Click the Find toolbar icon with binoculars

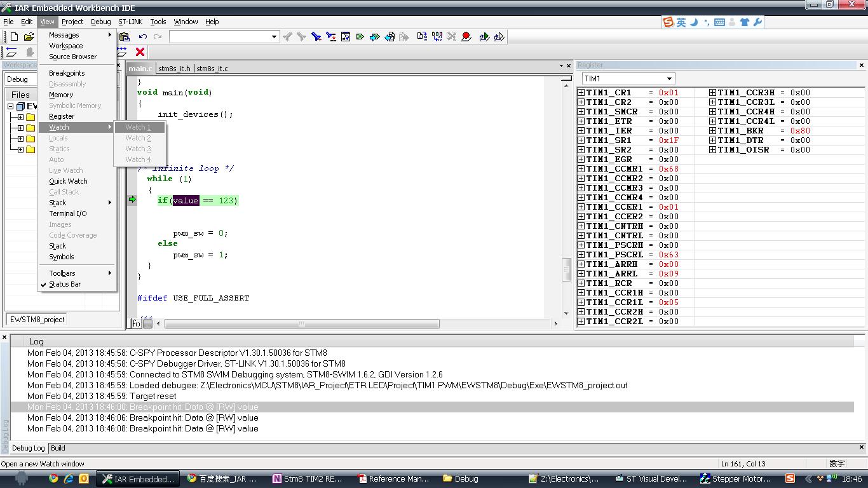coord(316,37)
